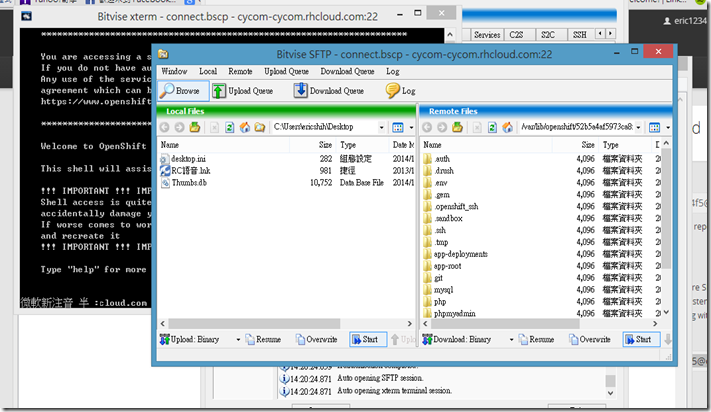Go to remote home folder icon
Screen dimensions: 711x412
(x=507, y=127)
